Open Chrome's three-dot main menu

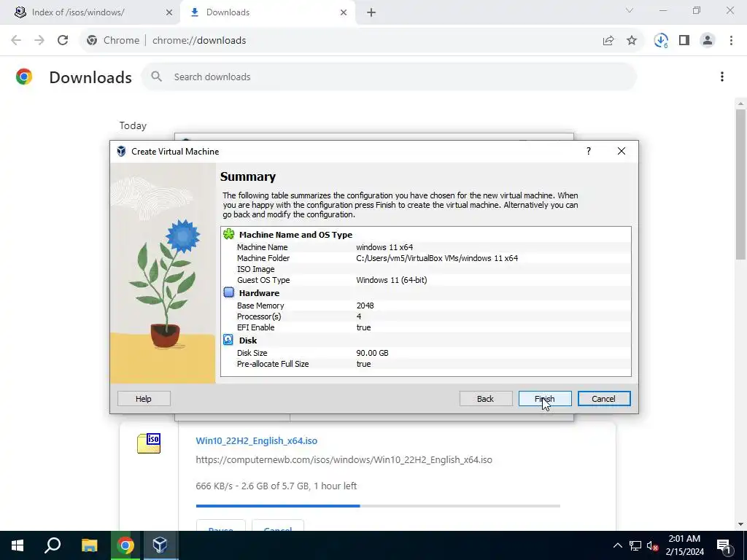731,41
